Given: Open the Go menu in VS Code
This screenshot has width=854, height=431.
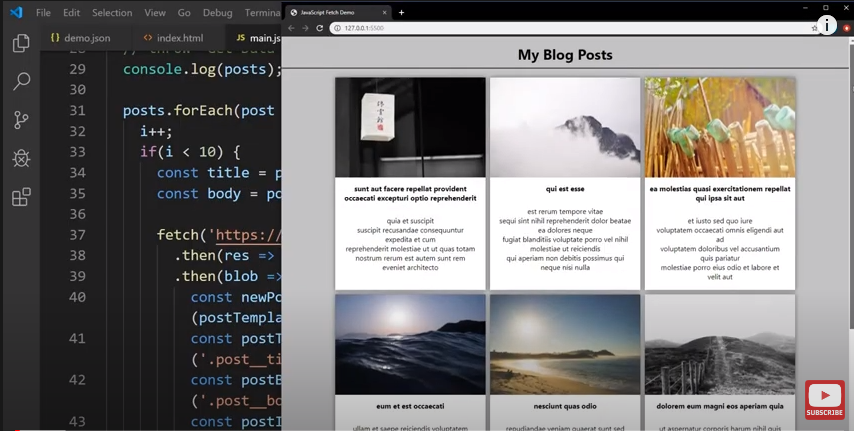Looking at the screenshot, I should tap(184, 13).
